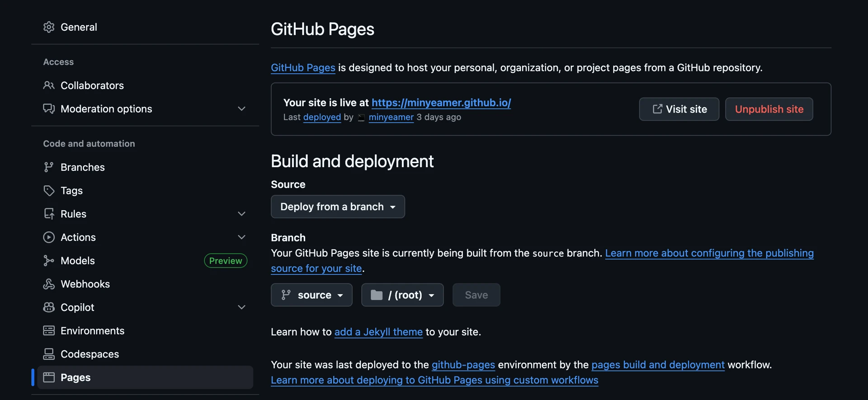This screenshot has height=400, width=868.
Task: Click the Collaborators people icon
Action: click(49, 85)
